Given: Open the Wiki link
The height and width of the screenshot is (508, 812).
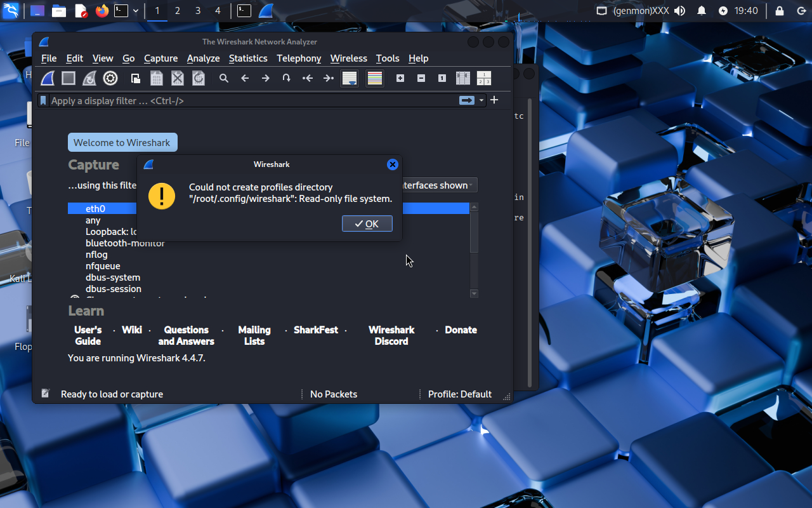Looking at the screenshot, I should tap(132, 330).
